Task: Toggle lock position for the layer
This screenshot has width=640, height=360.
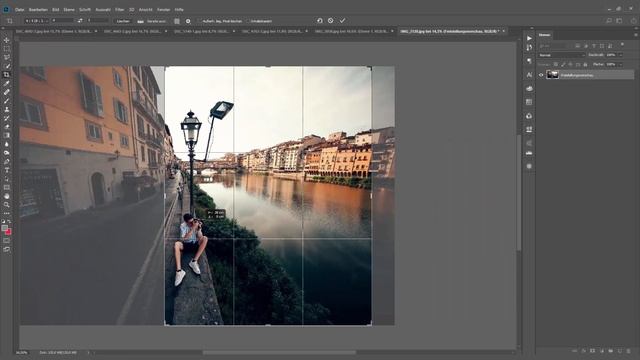Action: (x=570, y=64)
